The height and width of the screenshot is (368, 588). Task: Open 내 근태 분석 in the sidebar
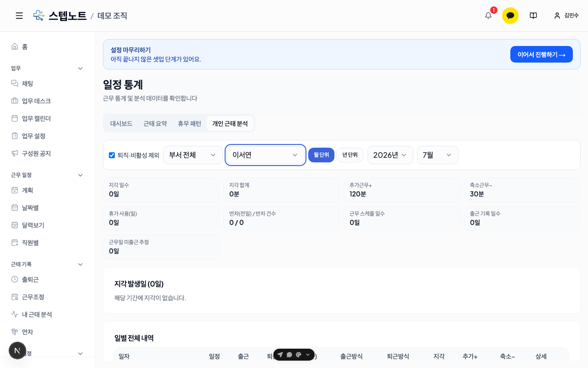pos(47,314)
